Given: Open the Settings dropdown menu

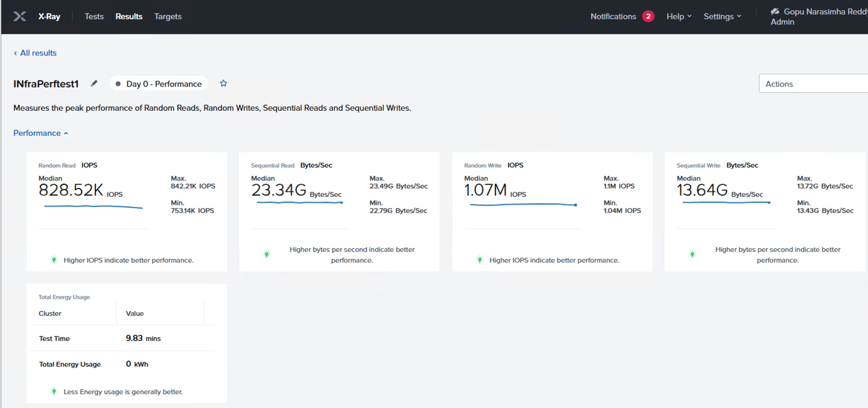Looking at the screenshot, I should click(722, 16).
